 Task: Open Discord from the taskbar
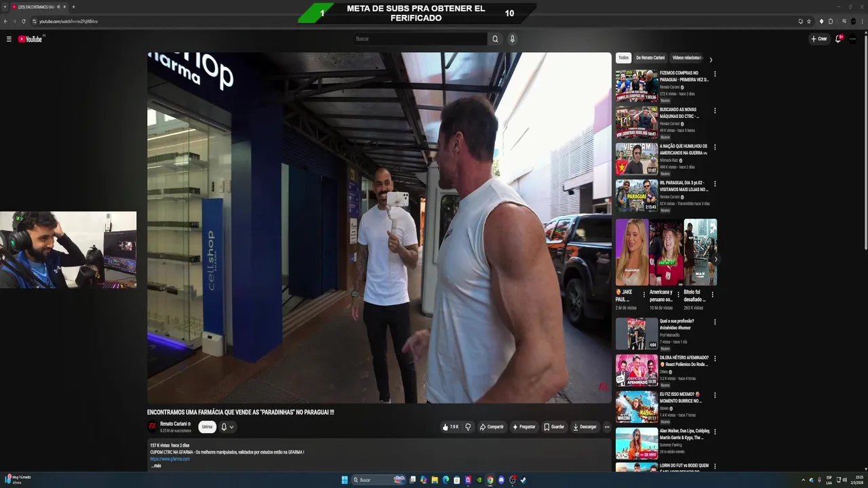click(501, 480)
